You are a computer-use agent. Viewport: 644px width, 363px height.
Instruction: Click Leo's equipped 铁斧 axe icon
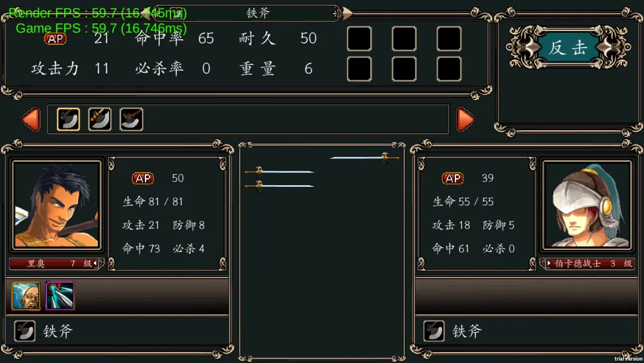tap(24, 331)
